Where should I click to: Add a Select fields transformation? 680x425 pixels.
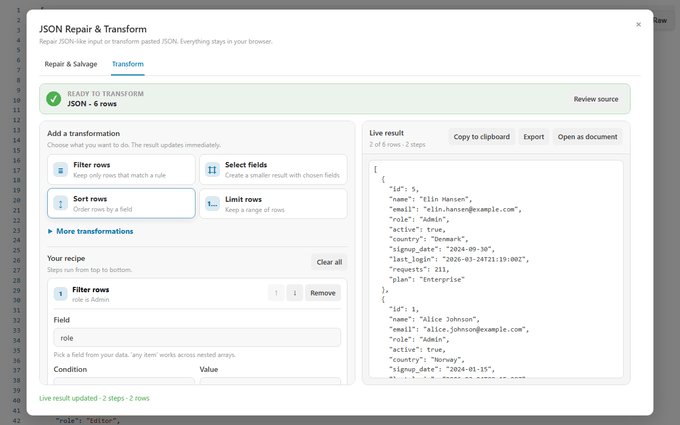click(x=273, y=170)
